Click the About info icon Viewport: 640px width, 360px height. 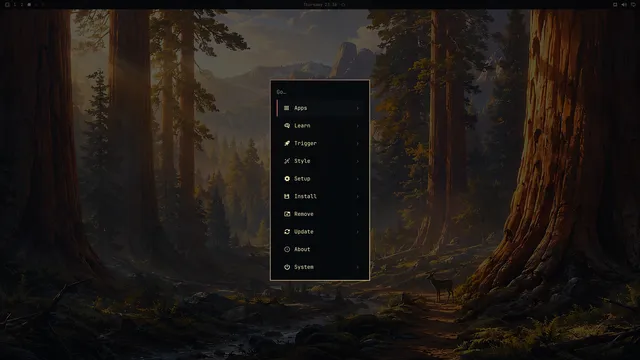(287, 249)
